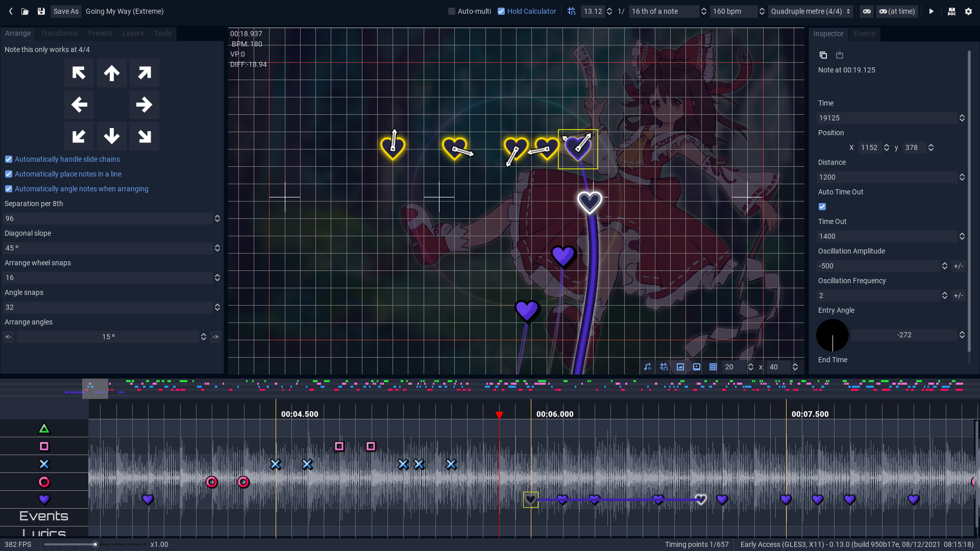Arrange notes toward upper-left arrow
Screen dimensions: 980x551
[x=79, y=73]
